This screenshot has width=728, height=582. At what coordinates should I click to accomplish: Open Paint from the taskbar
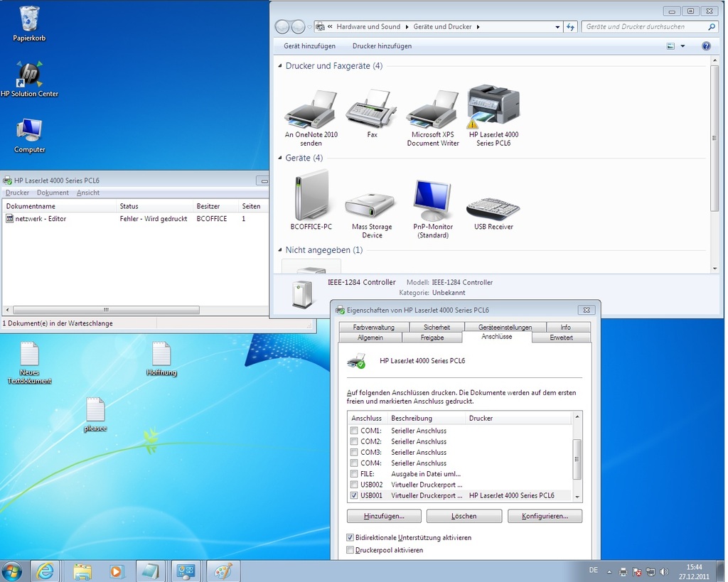click(x=223, y=571)
